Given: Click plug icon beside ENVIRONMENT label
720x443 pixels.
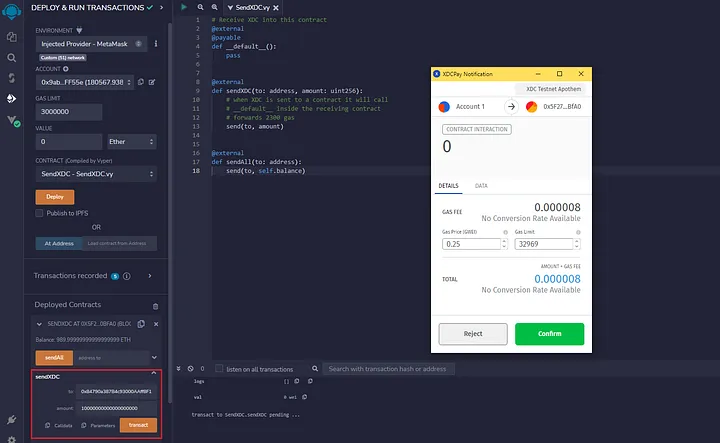Looking at the screenshot, I should (x=79, y=30).
